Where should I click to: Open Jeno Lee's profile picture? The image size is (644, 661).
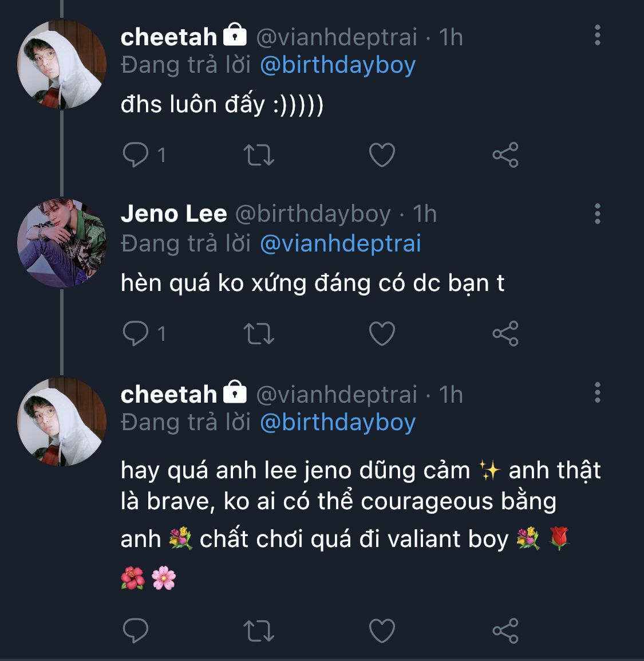62,243
